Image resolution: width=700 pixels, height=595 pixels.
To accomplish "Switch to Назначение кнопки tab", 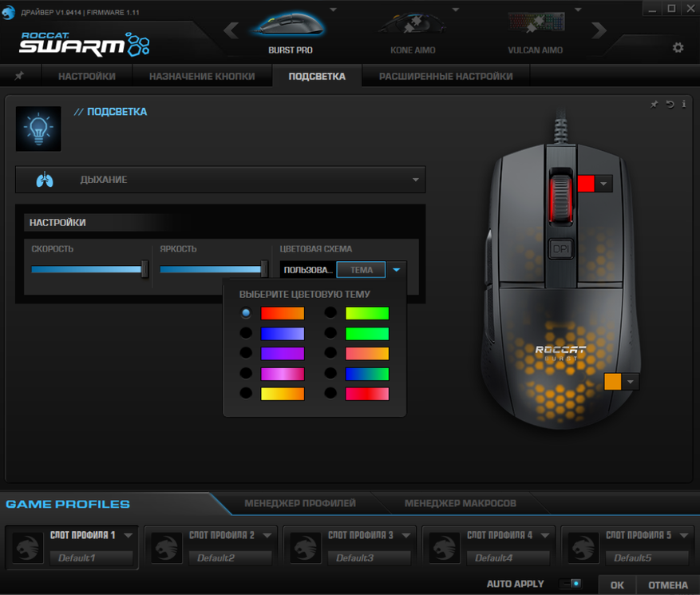I will point(202,77).
